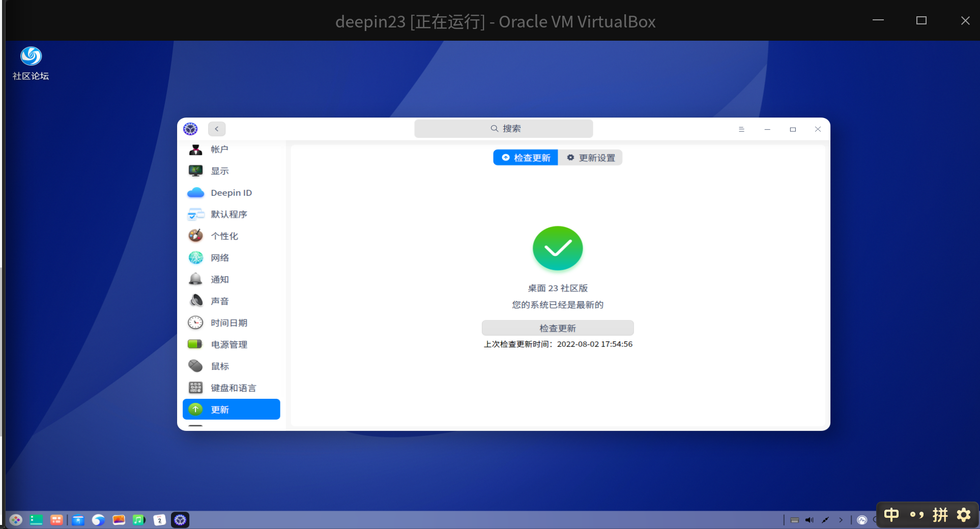Open the 声音 (Sound) settings
Image resolution: width=980 pixels, height=529 pixels.
click(231, 301)
